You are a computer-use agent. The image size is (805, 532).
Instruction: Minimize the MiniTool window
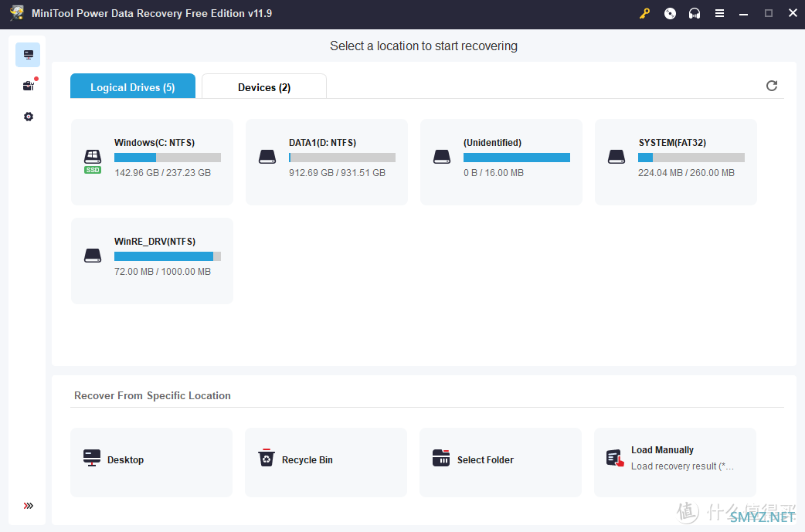[743, 14]
